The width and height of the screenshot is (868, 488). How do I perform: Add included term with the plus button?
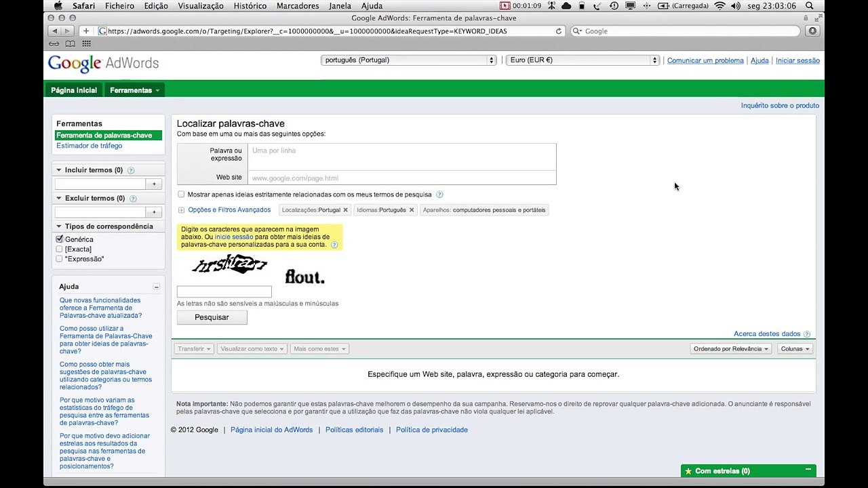click(154, 184)
